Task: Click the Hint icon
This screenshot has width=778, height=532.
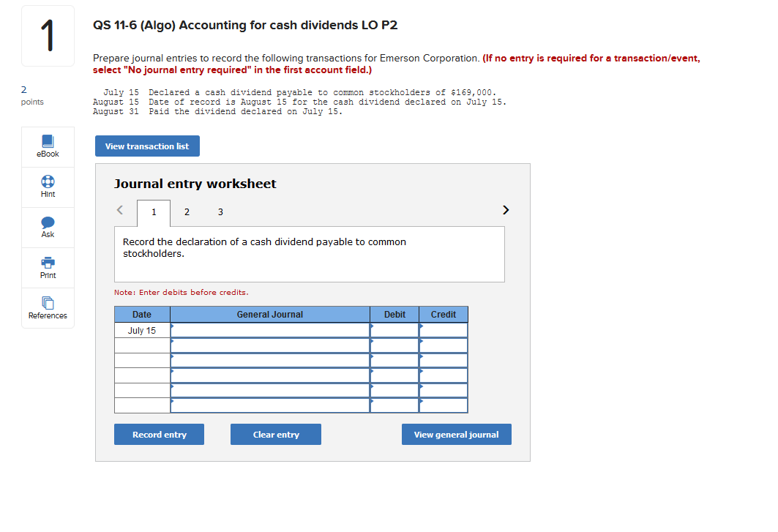Action: point(47,187)
